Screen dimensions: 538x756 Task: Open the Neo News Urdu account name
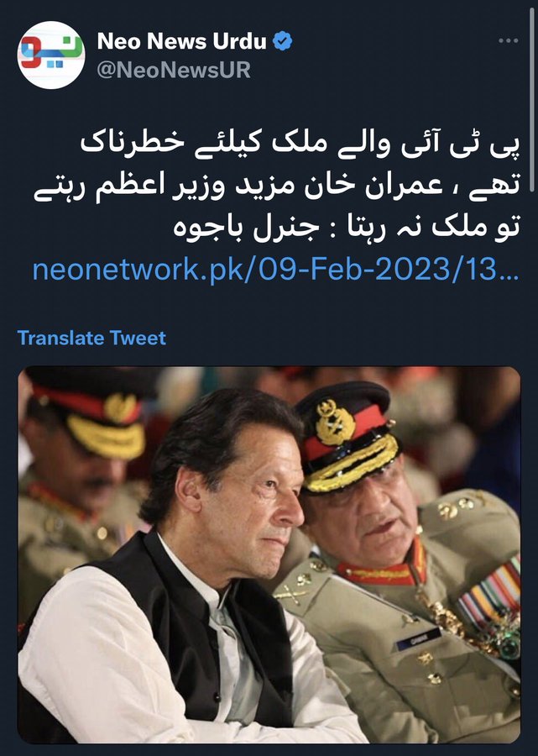pos(181,41)
